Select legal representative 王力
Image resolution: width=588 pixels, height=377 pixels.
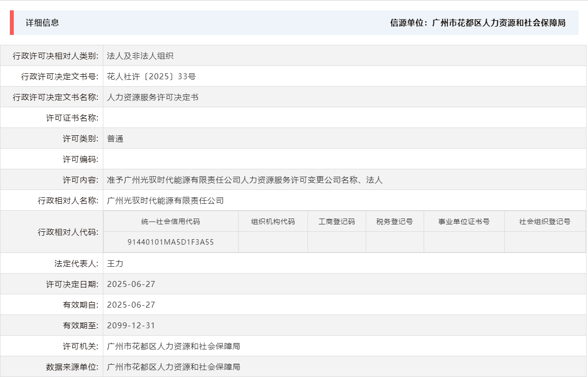[x=116, y=263]
